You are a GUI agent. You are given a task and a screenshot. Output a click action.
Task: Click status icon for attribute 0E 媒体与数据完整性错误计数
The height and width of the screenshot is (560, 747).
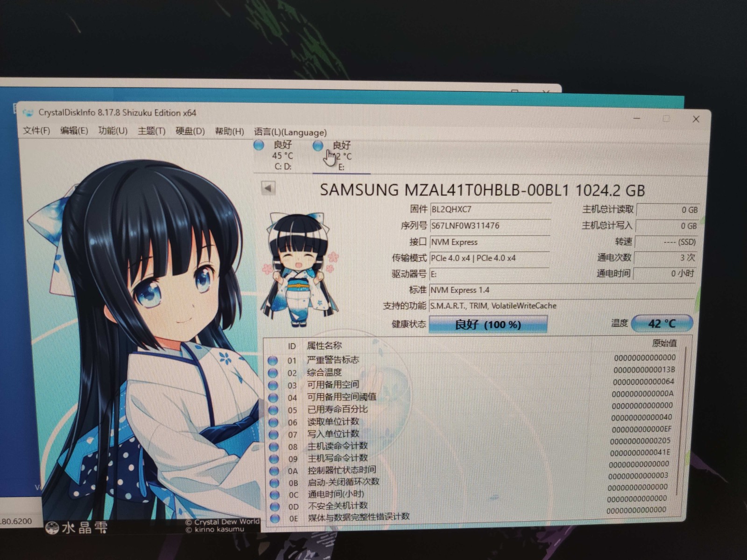(275, 518)
